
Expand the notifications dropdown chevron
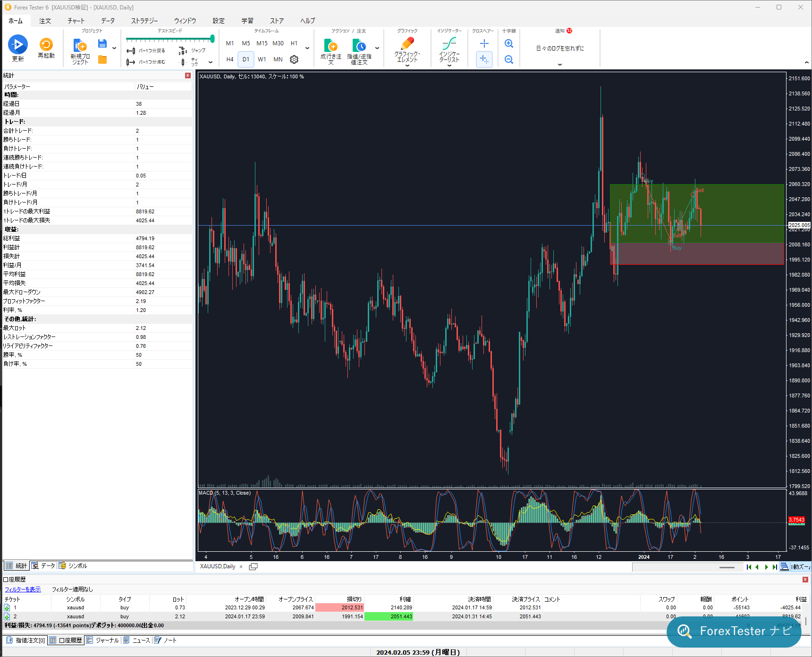(x=560, y=65)
